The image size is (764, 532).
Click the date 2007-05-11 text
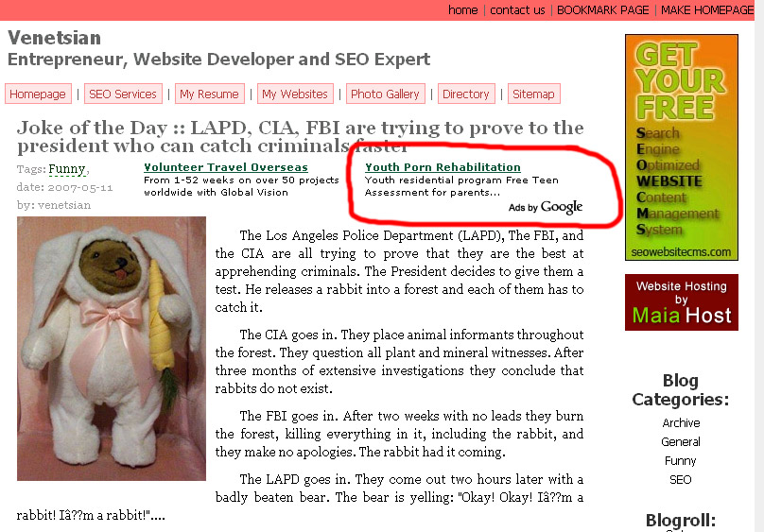tap(65, 187)
